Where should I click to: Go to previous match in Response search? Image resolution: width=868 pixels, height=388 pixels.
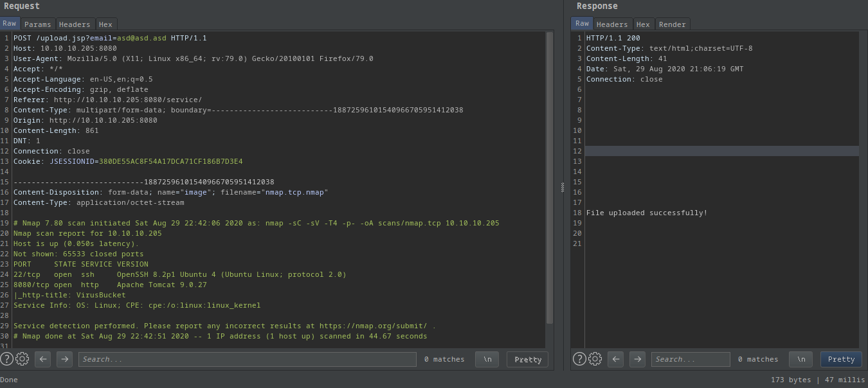coord(616,359)
